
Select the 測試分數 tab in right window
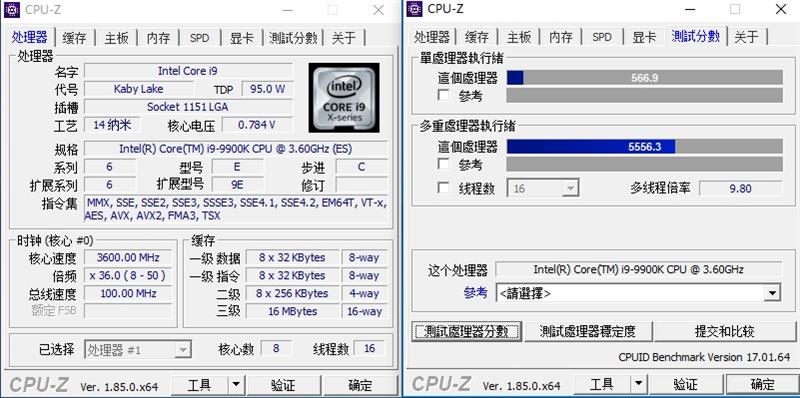coord(696,36)
